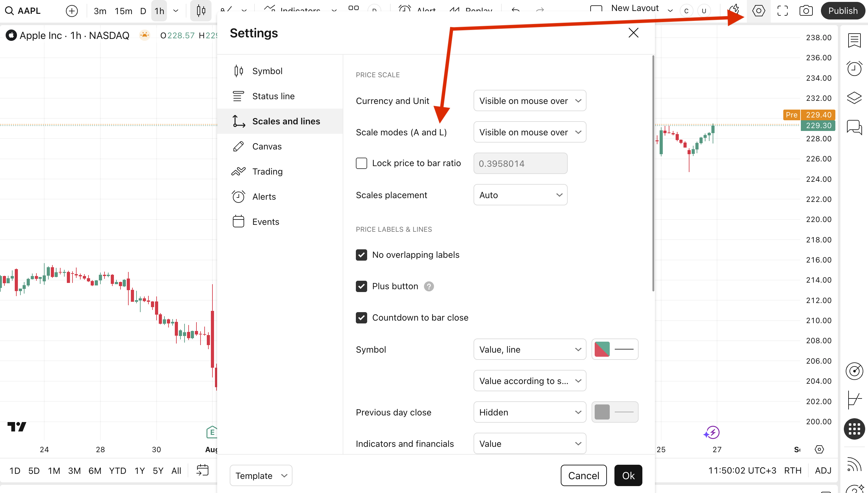The image size is (868, 493).
Task: Open the Symbol price line color swatch
Action: pyautogui.click(x=602, y=349)
